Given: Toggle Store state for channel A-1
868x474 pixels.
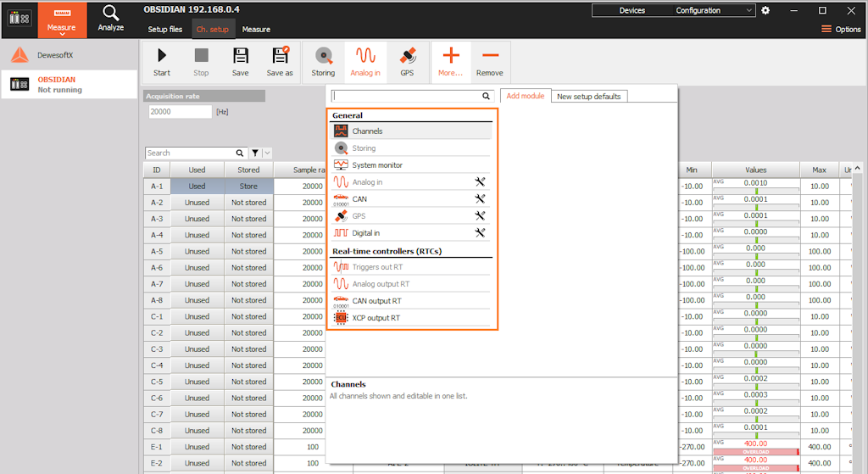Looking at the screenshot, I should click(248, 186).
